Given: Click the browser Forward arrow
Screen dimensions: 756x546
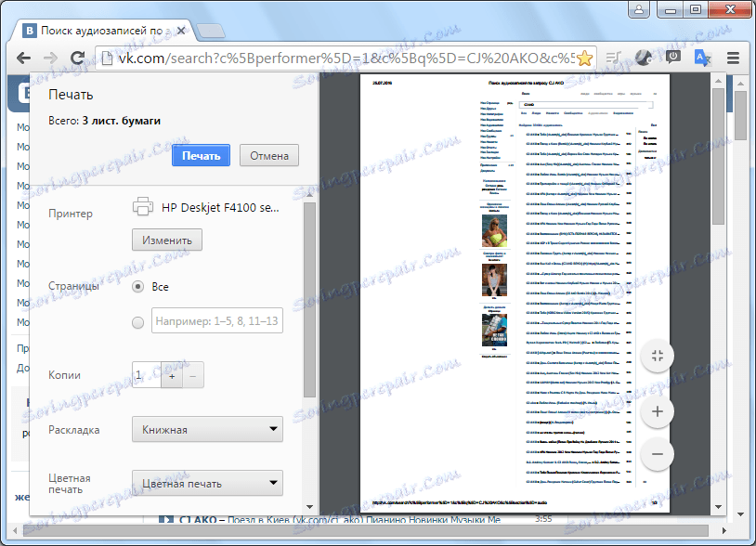Looking at the screenshot, I should click(50, 58).
